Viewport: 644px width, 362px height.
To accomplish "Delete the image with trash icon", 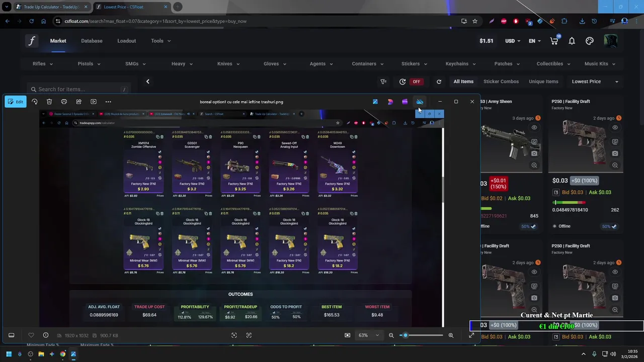I will [x=49, y=102].
